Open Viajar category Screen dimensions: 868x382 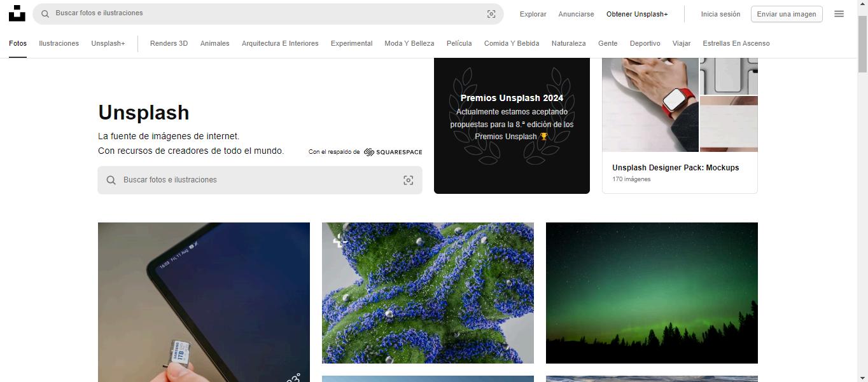coord(682,43)
